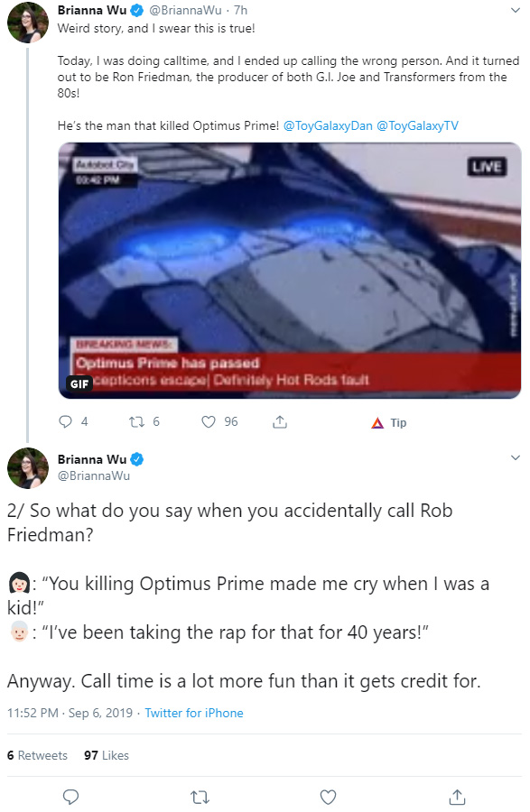Click the Twitter for iPhone link

(x=194, y=713)
